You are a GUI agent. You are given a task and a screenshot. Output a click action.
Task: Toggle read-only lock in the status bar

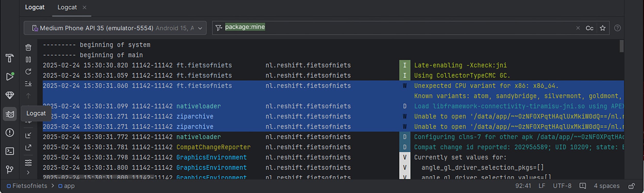pos(631,186)
